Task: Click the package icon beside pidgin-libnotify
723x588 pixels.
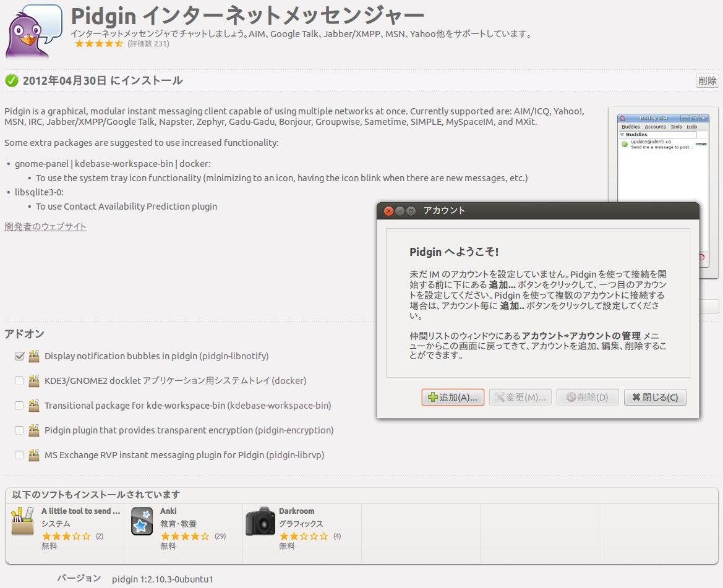Action: pos(33,356)
